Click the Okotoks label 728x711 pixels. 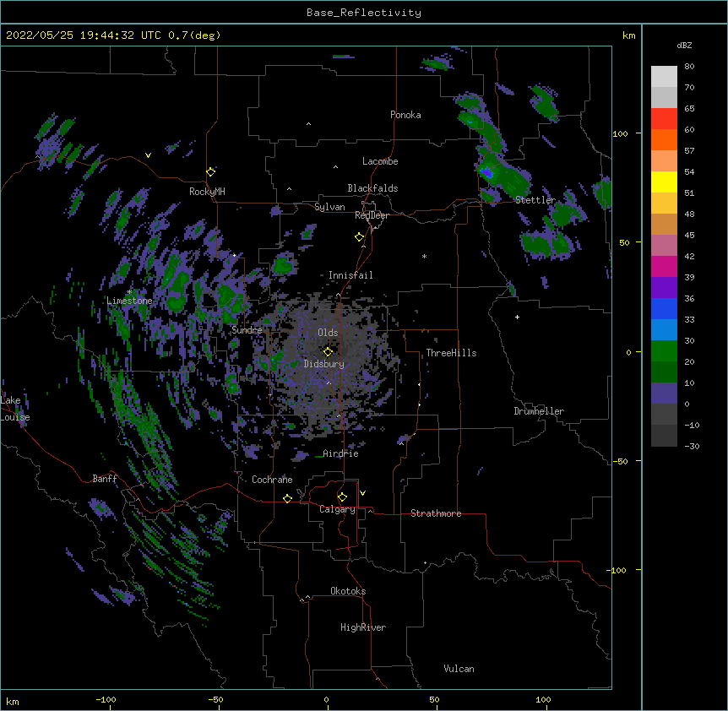348,591
